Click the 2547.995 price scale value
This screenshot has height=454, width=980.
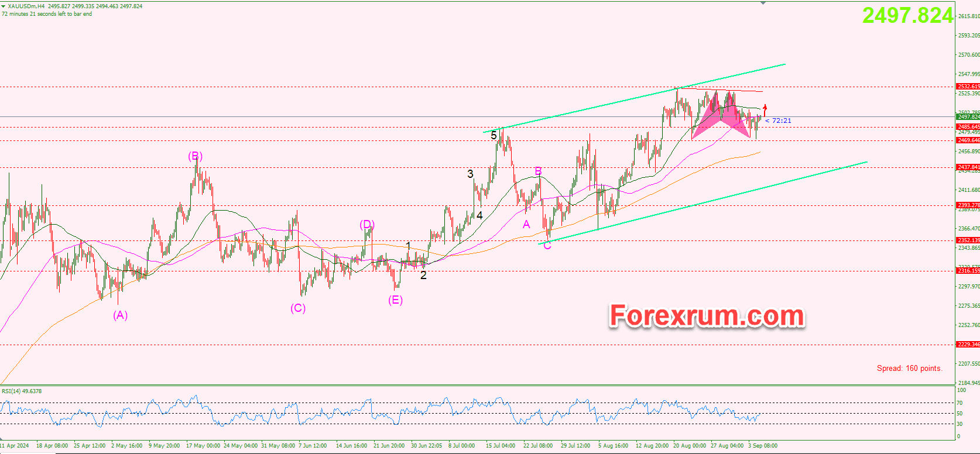pos(969,74)
